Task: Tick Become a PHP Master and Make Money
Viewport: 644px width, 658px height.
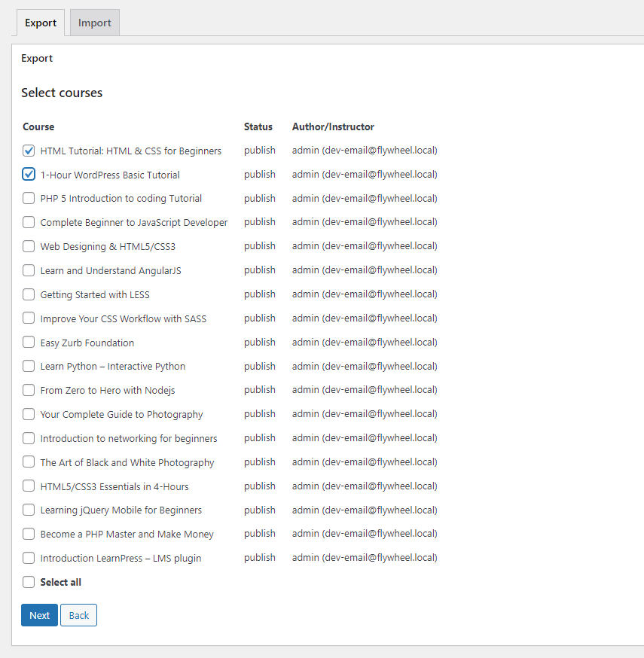Action: [x=29, y=534]
